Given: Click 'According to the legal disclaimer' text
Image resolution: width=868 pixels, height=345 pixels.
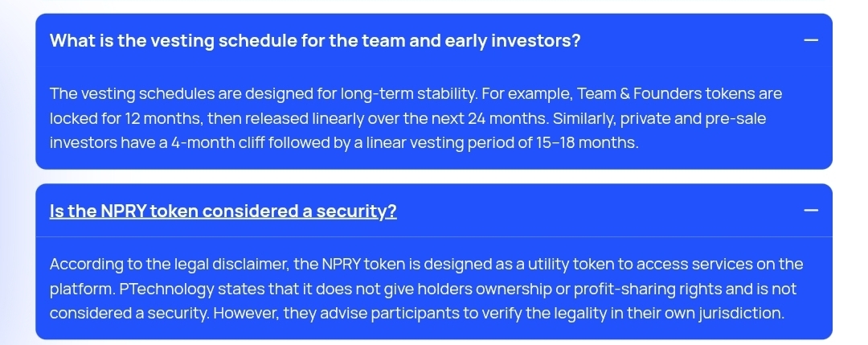Looking at the screenshot, I should pyautogui.click(x=170, y=264).
